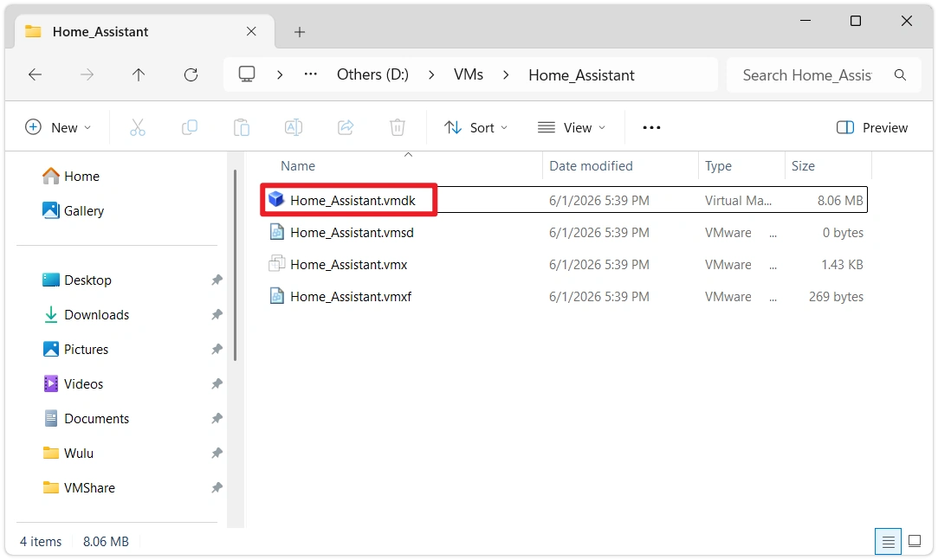Maximize the File Explorer window
Viewport: 938px width, 560px height.
(856, 21)
